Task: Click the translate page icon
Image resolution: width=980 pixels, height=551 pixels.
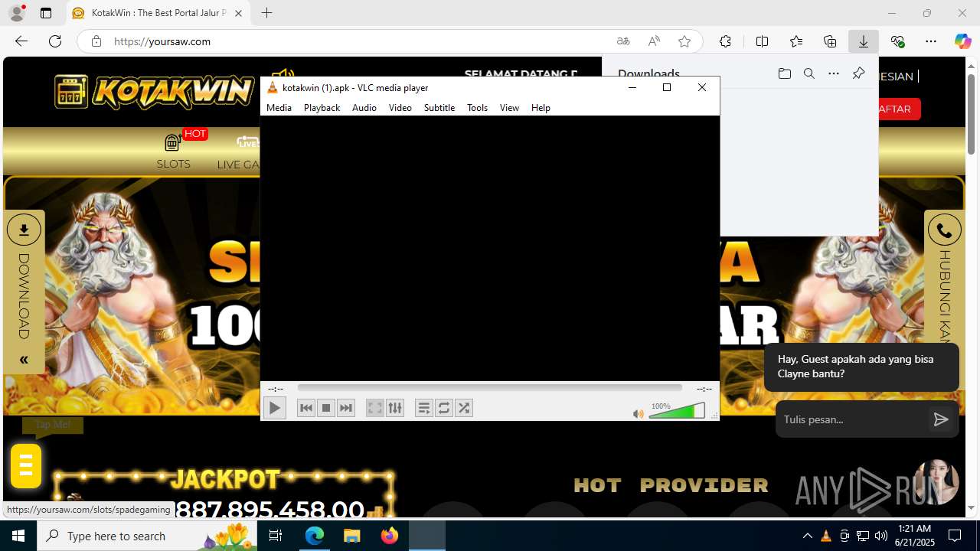Action: tap(623, 41)
